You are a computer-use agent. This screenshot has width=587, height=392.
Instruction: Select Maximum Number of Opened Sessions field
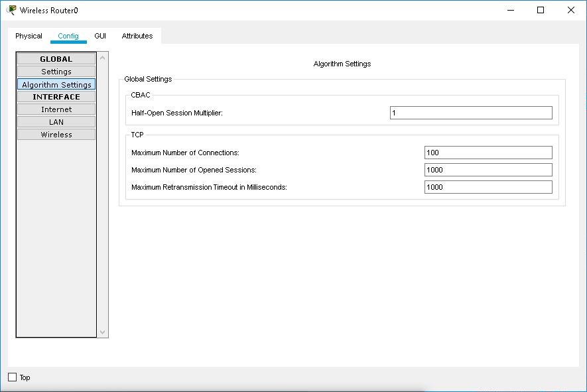(488, 169)
